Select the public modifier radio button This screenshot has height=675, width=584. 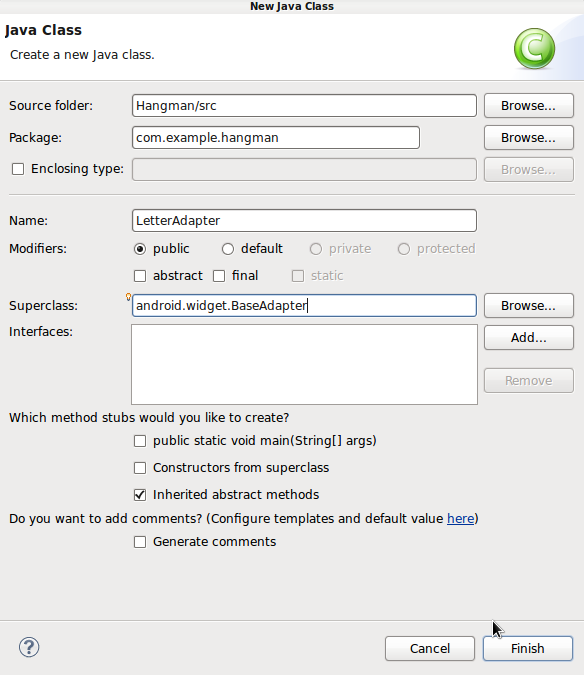click(140, 249)
